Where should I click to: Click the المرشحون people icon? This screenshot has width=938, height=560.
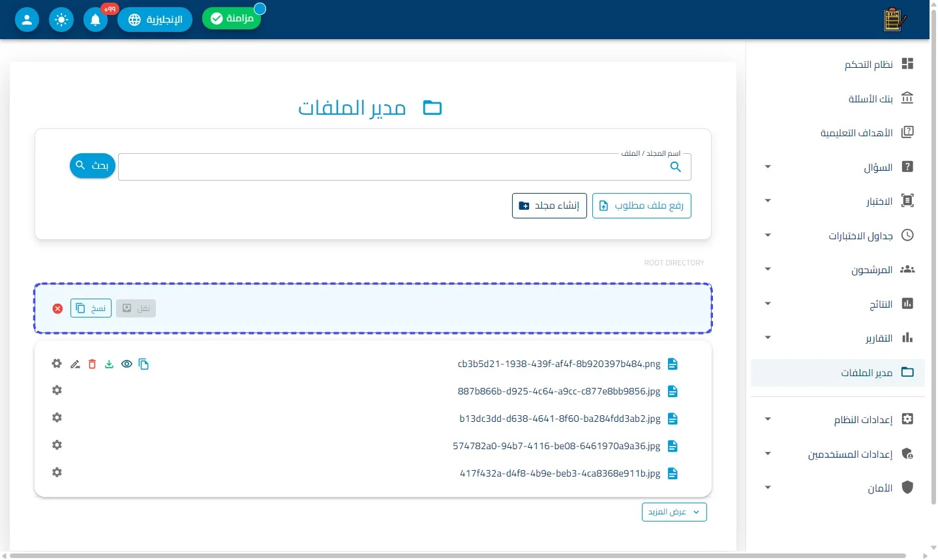click(907, 269)
